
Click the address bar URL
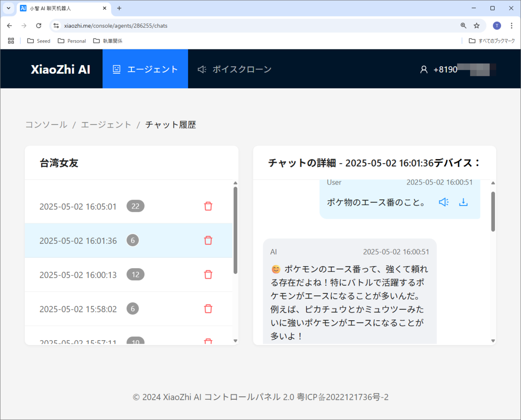116,26
